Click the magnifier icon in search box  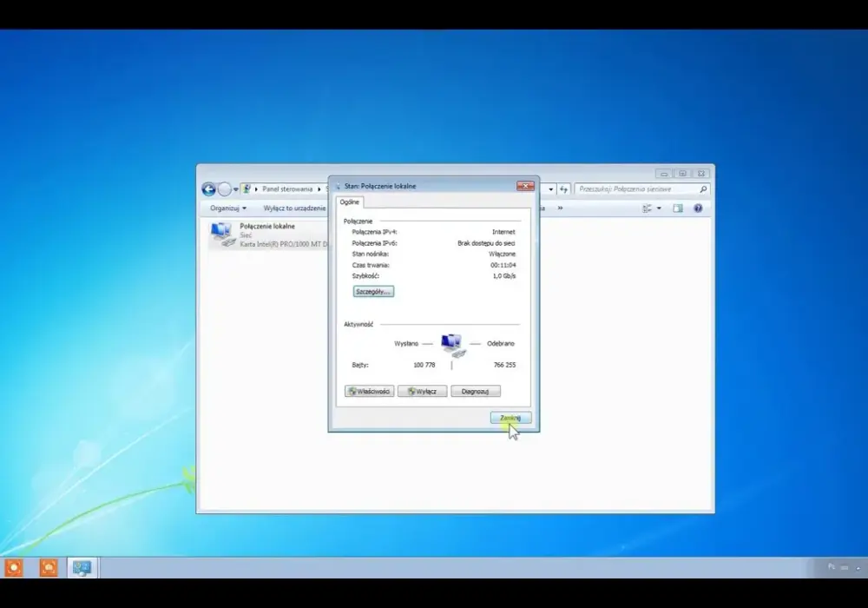[x=703, y=188]
